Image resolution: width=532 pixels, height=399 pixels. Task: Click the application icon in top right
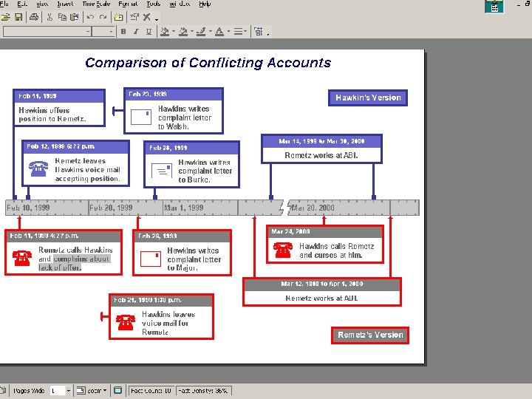494,6
